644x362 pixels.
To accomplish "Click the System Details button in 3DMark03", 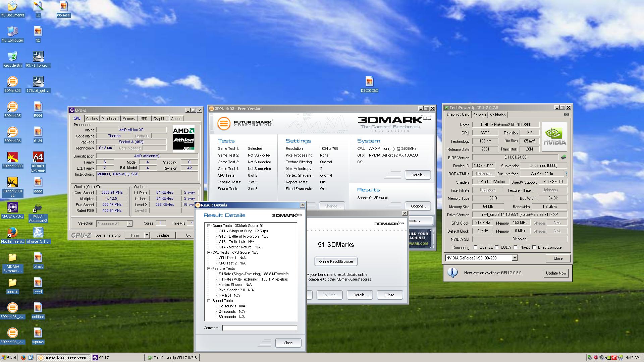I will [x=418, y=175].
